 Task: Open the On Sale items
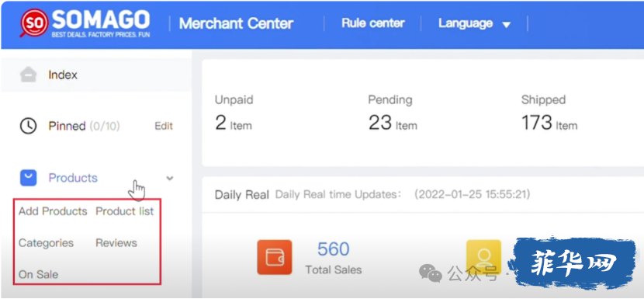38,274
